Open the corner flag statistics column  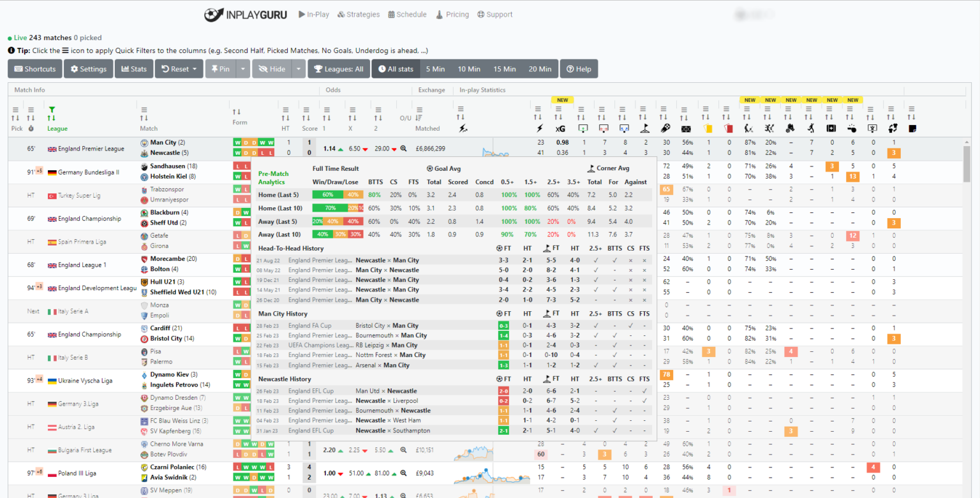(x=644, y=128)
